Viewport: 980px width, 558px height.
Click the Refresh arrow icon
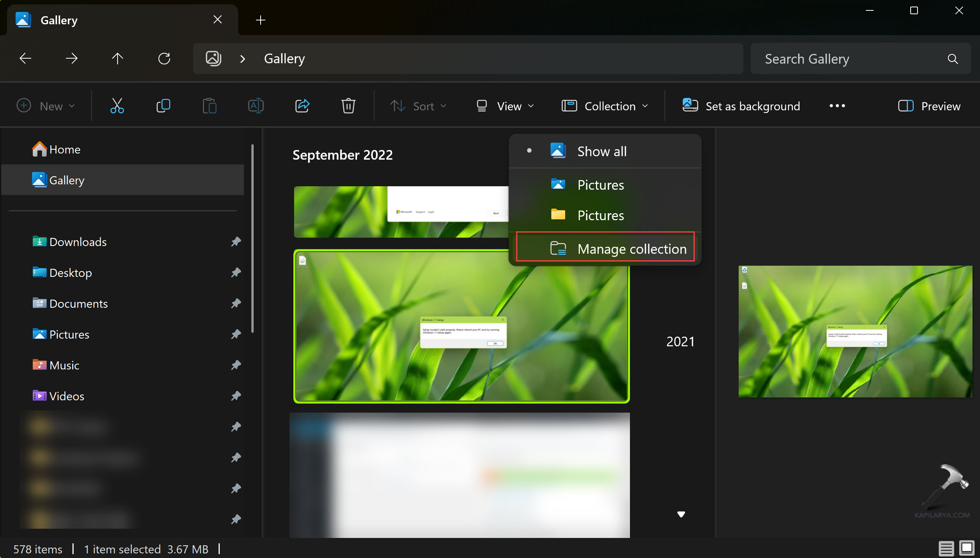[x=164, y=59]
